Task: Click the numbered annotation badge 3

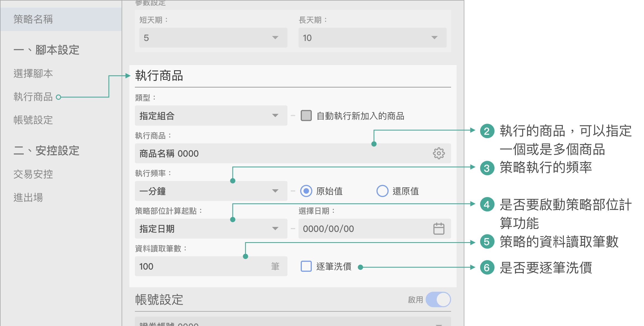Action: pyautogui.click(x=487, y=168)
